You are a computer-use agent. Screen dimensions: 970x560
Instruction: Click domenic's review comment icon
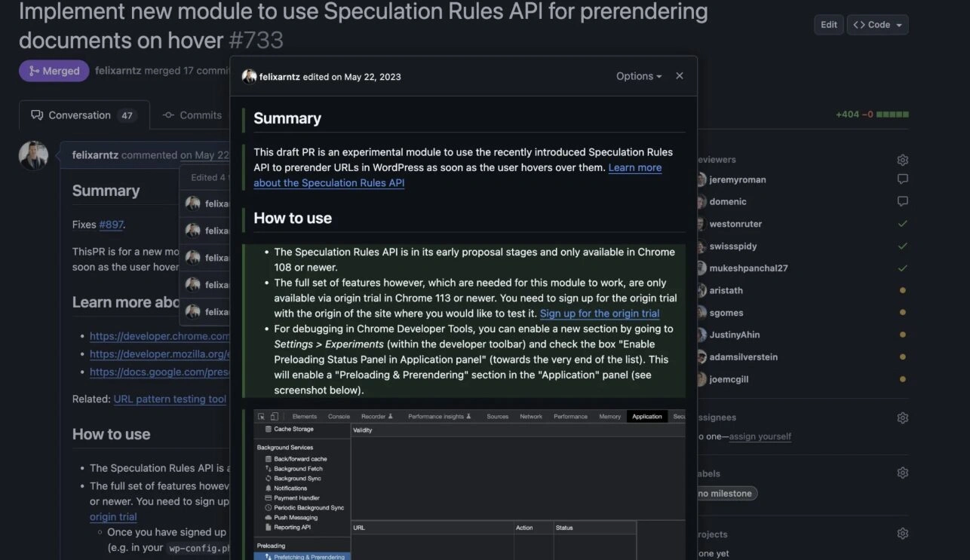coord(902,201)
